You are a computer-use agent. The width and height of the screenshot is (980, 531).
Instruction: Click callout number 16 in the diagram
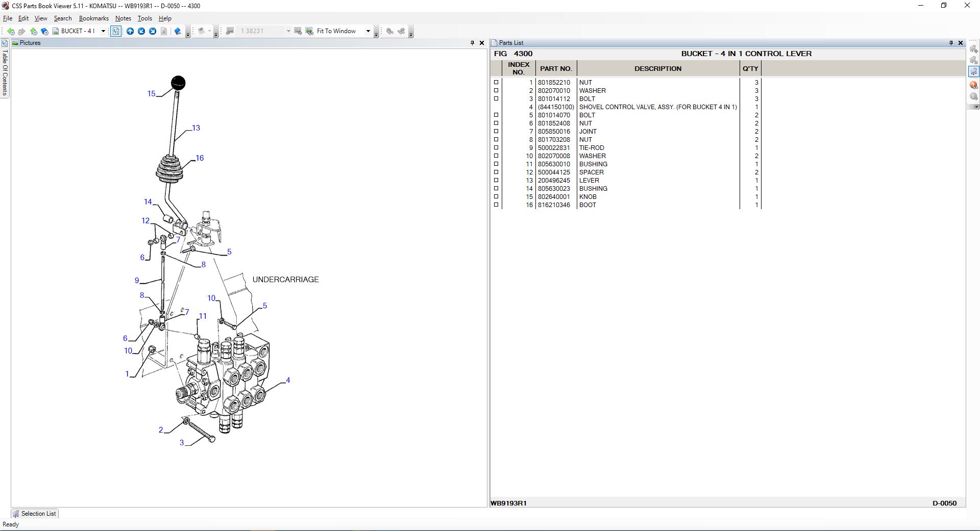click(x=200, y=158)
